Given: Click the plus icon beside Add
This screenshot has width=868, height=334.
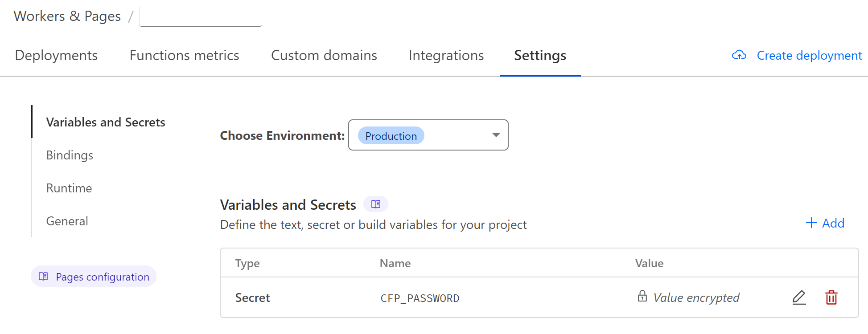Looking at the screenshot, I should [x=811, y=223].
